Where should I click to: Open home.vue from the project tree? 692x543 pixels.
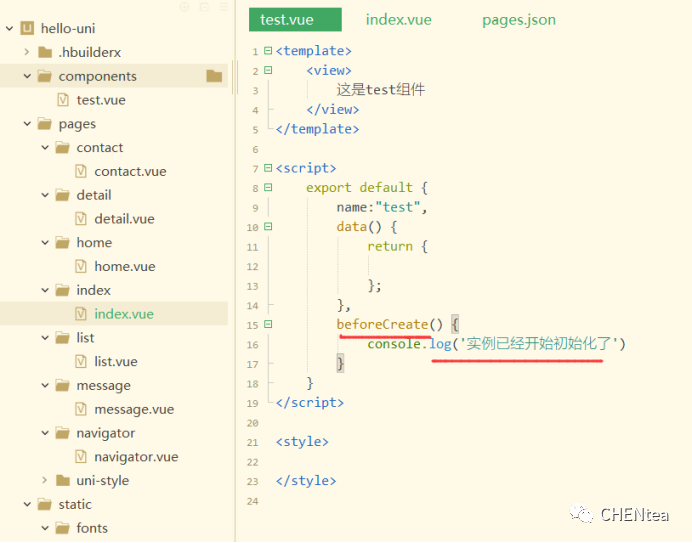click(124, 267)
